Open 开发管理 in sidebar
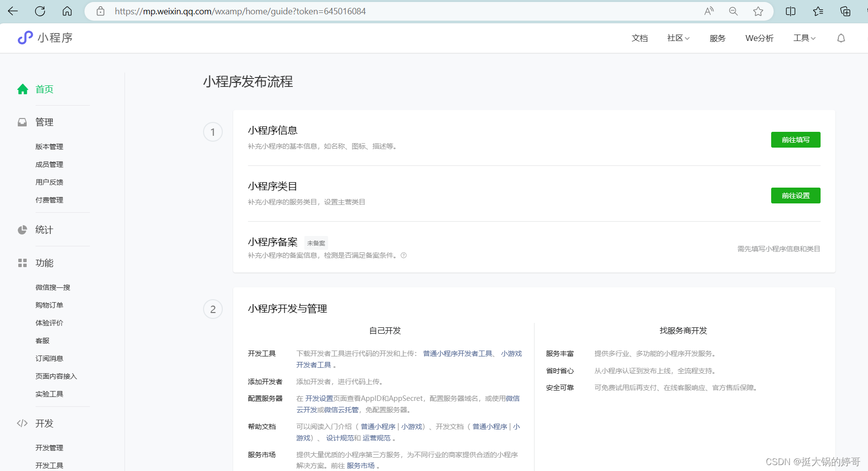Viewport: 868px width, 471px height. coord(49,448)
